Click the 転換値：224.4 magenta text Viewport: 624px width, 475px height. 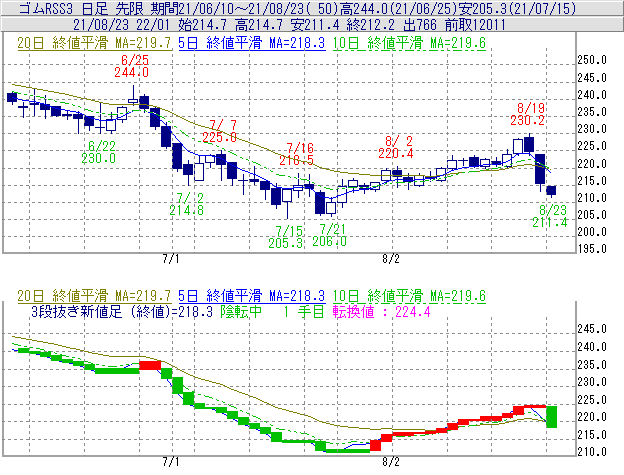pyautogui.click(x=382, y=311)
